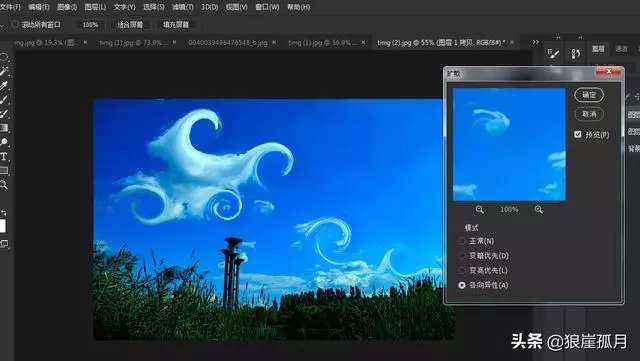Click 100% zoom level in Diffuse dialog
Screen dimensions: 640x361
coord(509,209)
